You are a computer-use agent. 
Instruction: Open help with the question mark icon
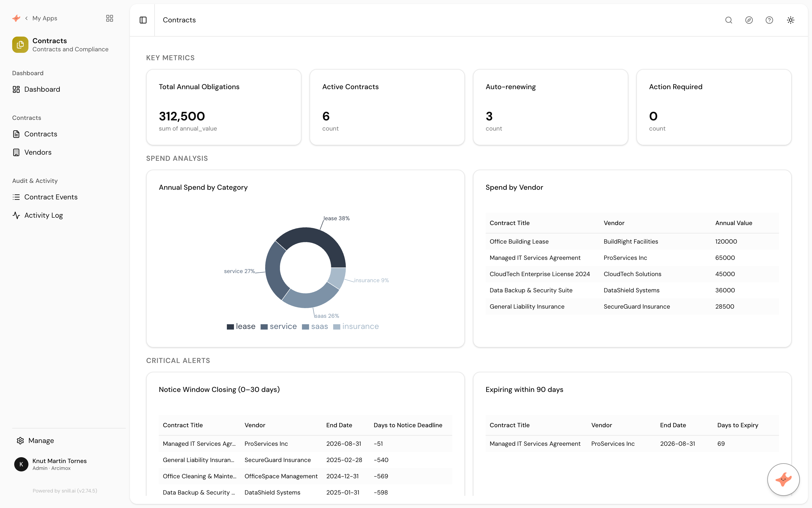pos(769,20)
